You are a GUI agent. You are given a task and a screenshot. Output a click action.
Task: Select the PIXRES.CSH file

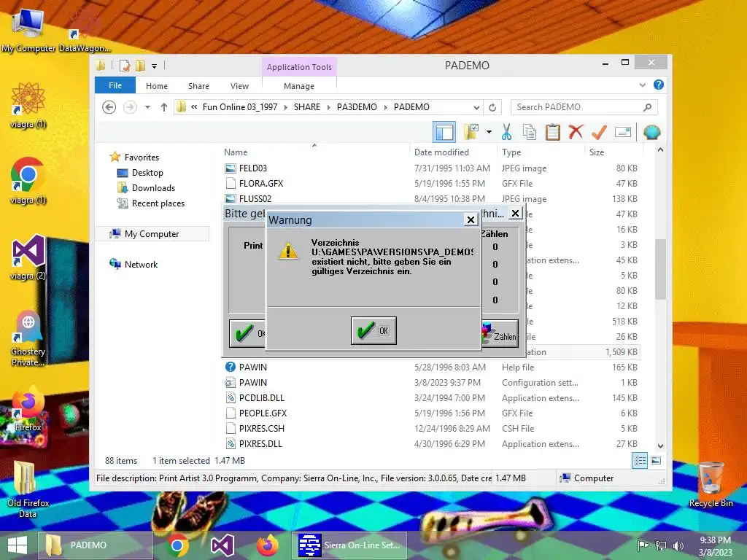(431, 428)
